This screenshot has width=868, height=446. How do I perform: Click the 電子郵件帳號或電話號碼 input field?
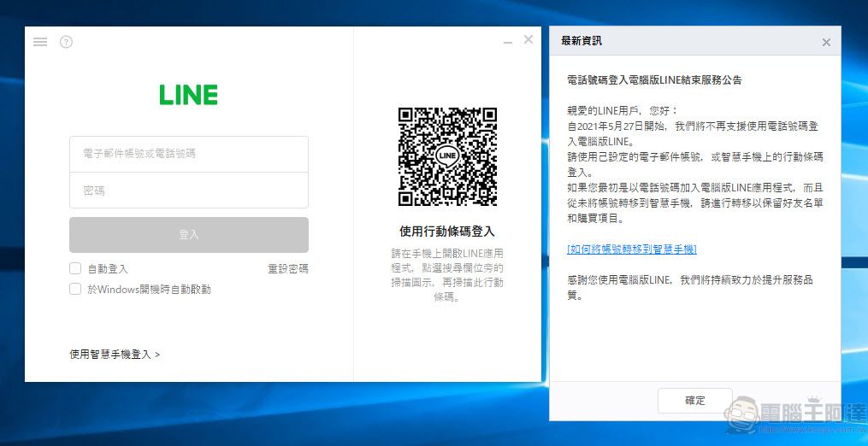(188, 154)
